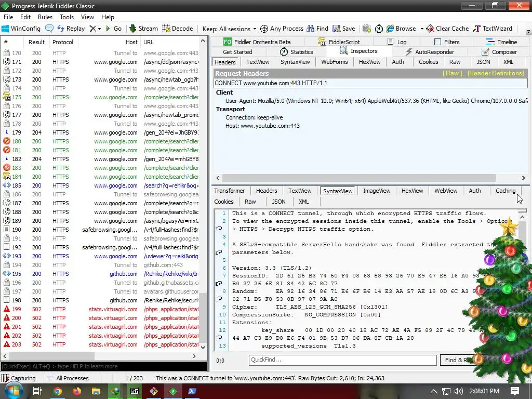
Task: Switch to the FiddlerScript tab
Action: pyautogui.click(x=339, y=42)
